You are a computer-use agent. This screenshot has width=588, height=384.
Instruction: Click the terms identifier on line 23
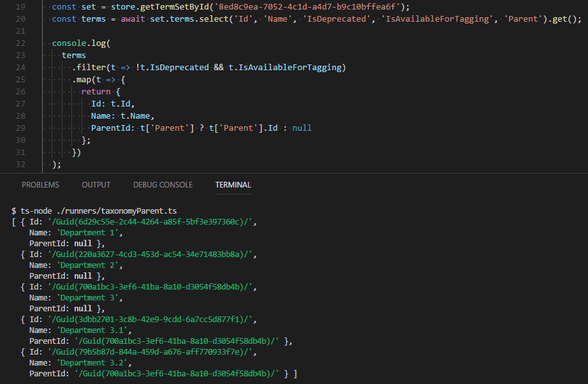pos(74,55)
